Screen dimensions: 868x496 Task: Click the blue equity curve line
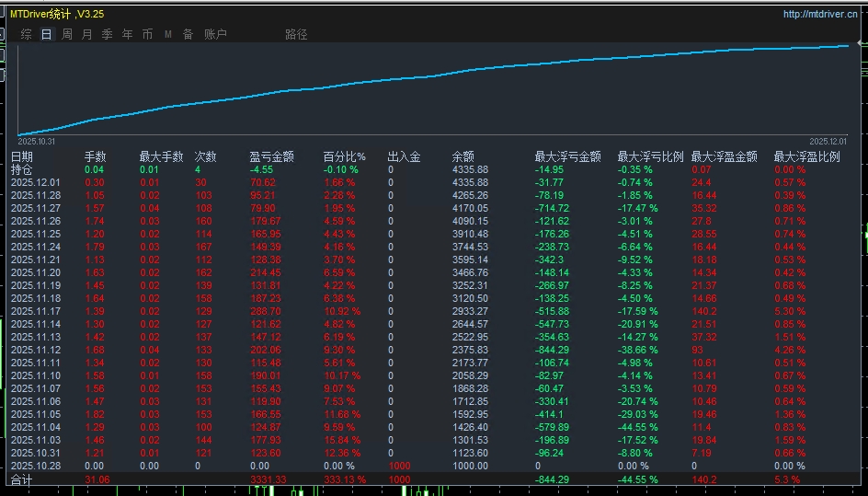(x=432, y=76)
